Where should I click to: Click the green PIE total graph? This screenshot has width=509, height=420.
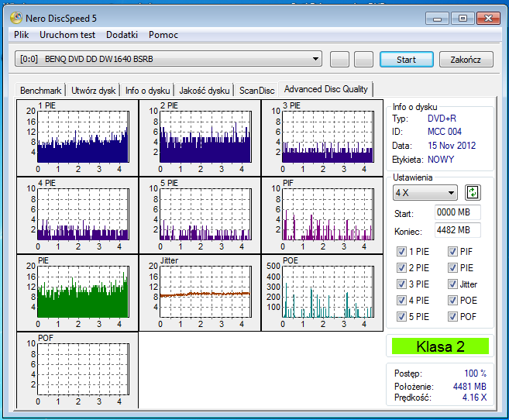tap(77, 293)
